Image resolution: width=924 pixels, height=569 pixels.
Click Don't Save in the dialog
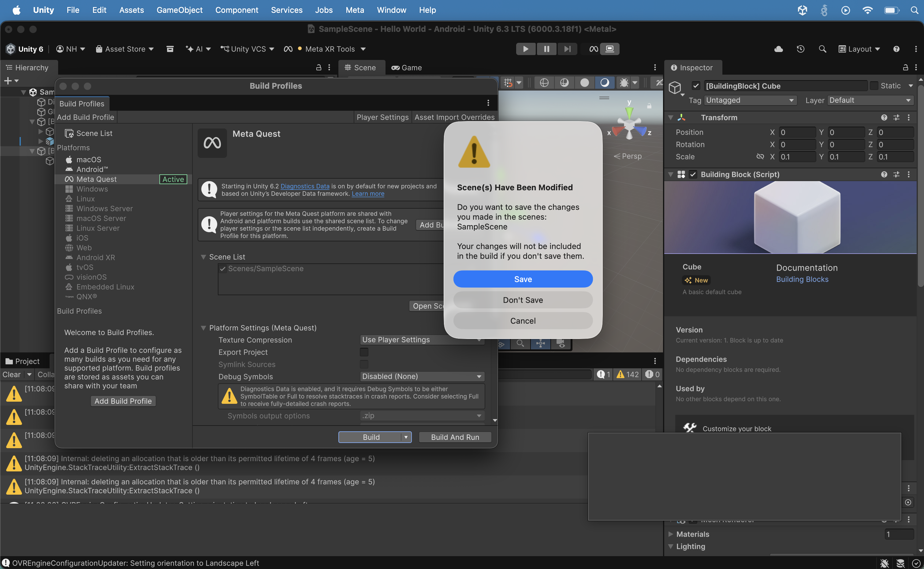(x=523, y=300)
